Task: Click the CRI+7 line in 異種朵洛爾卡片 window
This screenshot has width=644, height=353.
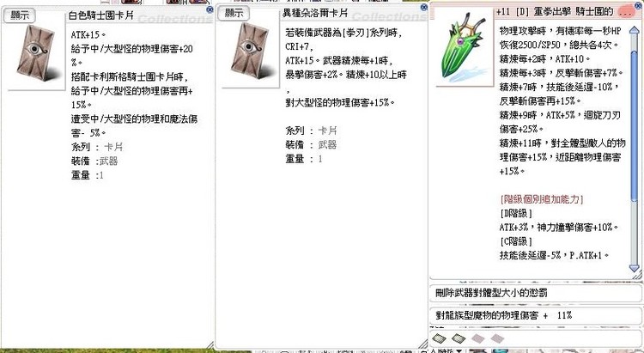Action: click(300, 48)
